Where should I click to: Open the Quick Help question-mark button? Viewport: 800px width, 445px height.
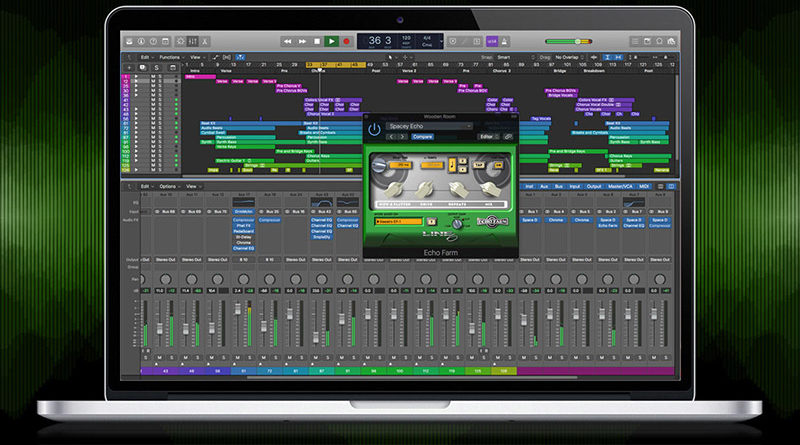pyautogui.click(x=153, y=41)
